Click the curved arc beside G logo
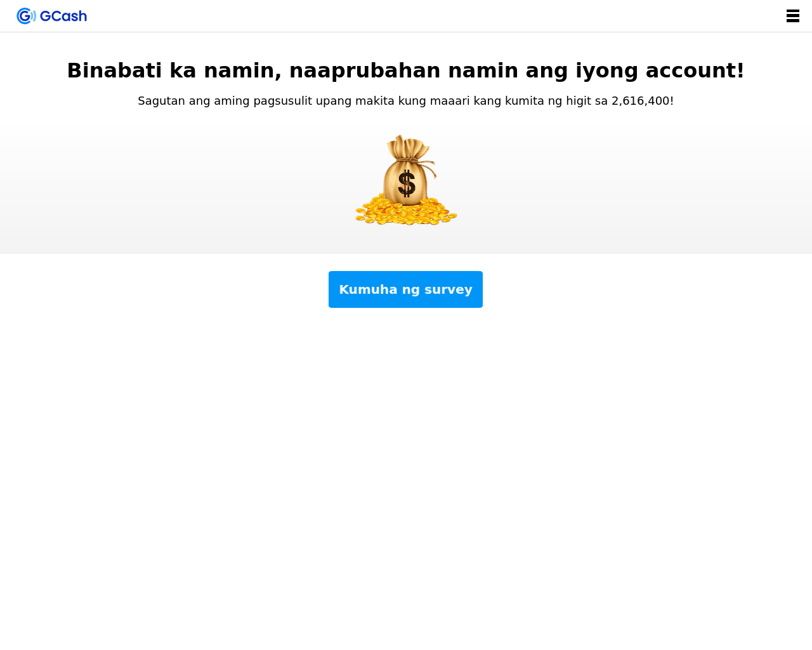 point(34,16)
